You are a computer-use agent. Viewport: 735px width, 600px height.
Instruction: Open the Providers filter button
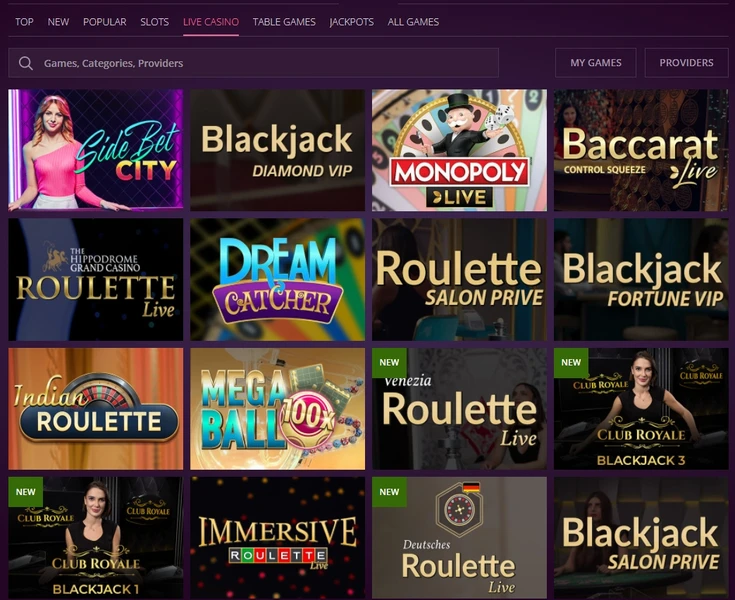686,63
